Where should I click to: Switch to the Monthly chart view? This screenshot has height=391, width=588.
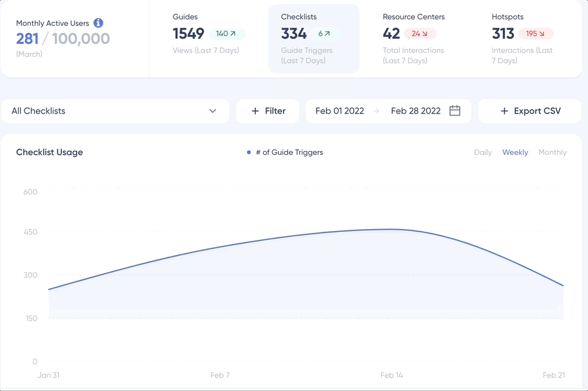553,152
